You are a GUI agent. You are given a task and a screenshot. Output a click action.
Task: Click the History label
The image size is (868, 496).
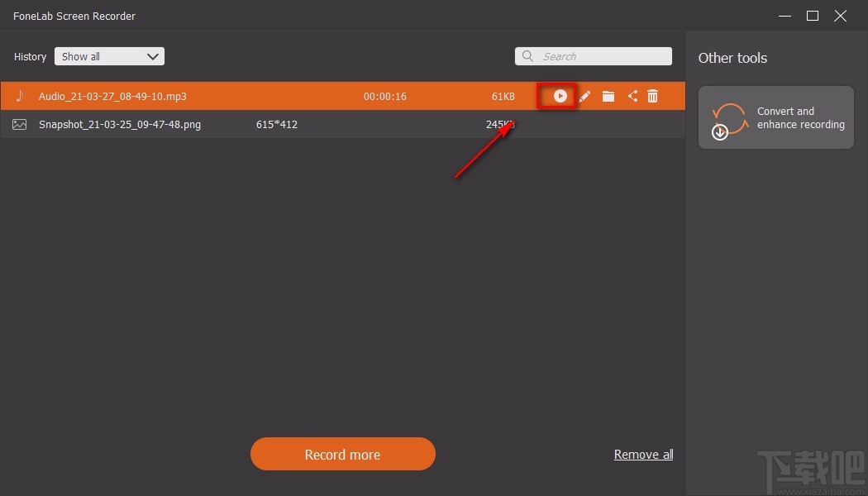[x=30, y=56]
